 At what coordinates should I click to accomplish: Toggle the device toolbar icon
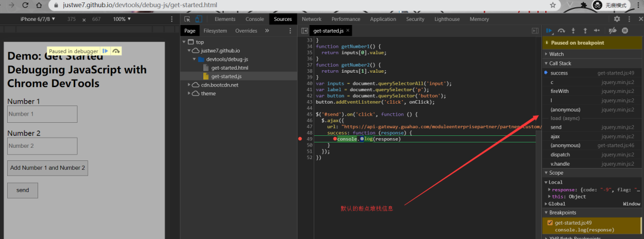(x=199, y=19)
